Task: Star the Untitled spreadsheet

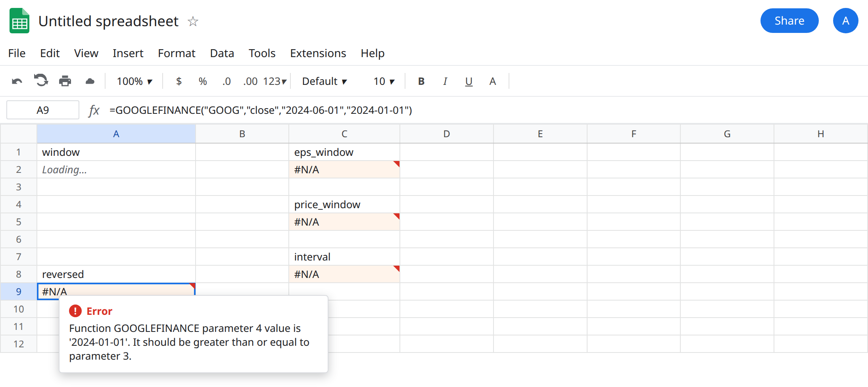Action: pyautogui.click(x=193, y=21)
